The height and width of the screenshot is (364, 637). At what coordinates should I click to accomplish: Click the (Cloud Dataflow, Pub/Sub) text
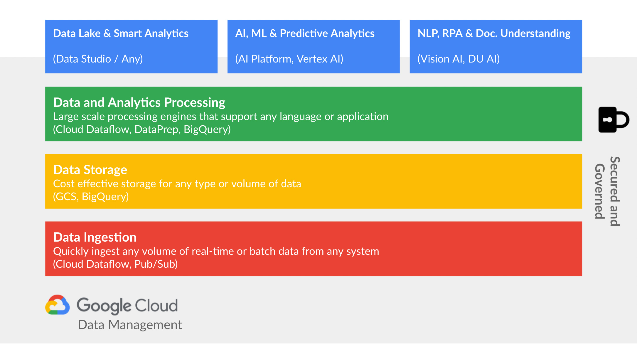point(115,264)
